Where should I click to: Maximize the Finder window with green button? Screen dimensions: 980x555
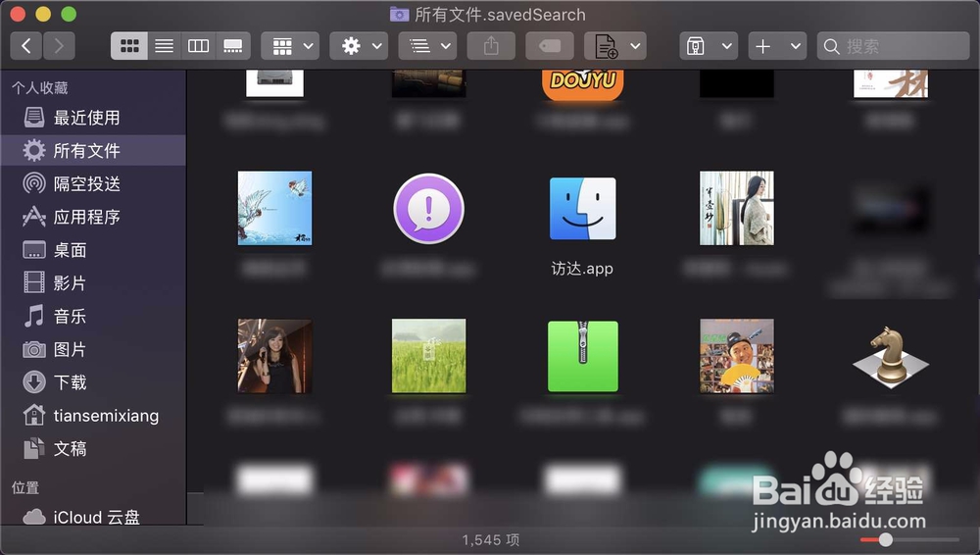click(x=69, y=14)
